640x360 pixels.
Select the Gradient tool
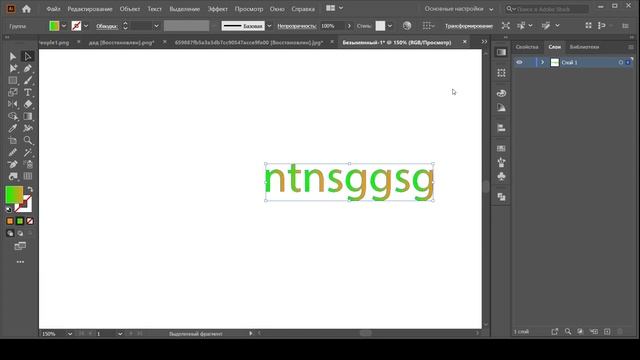pyautogui.click(x=27, y=116)
